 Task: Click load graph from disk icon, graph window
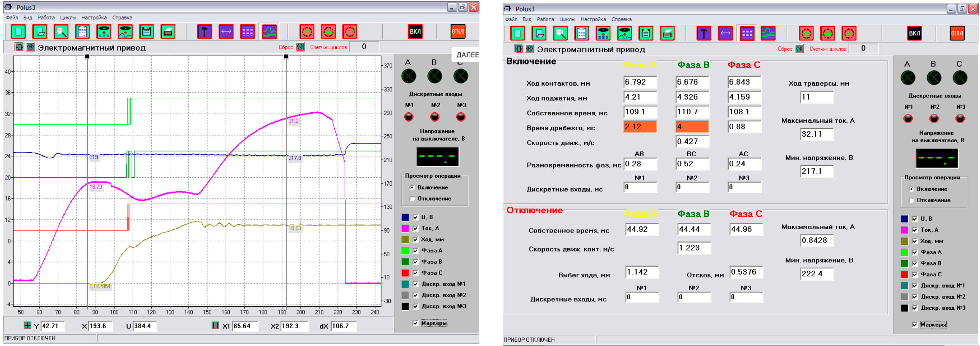[125, 32]
